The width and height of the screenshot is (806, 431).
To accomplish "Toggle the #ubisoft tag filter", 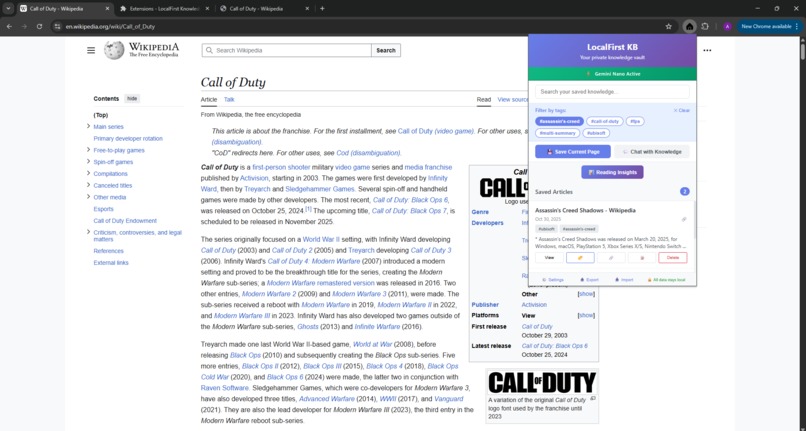I will click(596, 133).
